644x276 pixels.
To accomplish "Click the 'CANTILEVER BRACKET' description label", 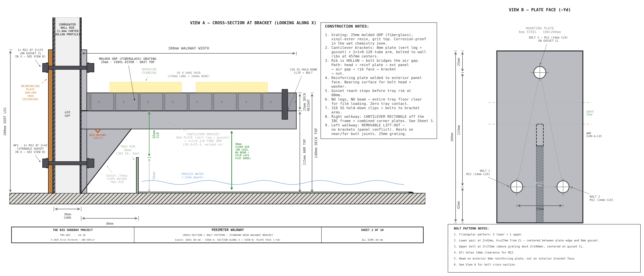I will (203, 139).
